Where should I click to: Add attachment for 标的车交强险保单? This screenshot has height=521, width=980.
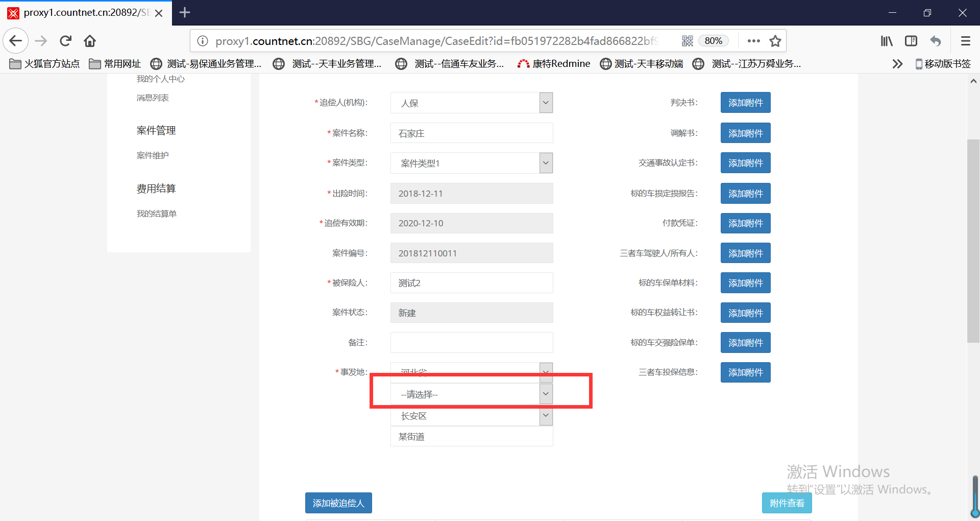(x=745, y=342)
